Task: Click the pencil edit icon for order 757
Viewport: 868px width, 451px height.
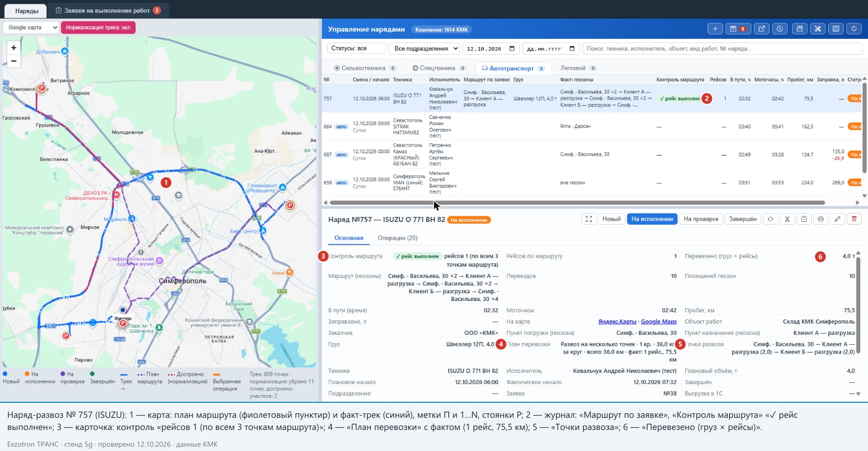Action: pyautogui.click(x=838, y=219)
